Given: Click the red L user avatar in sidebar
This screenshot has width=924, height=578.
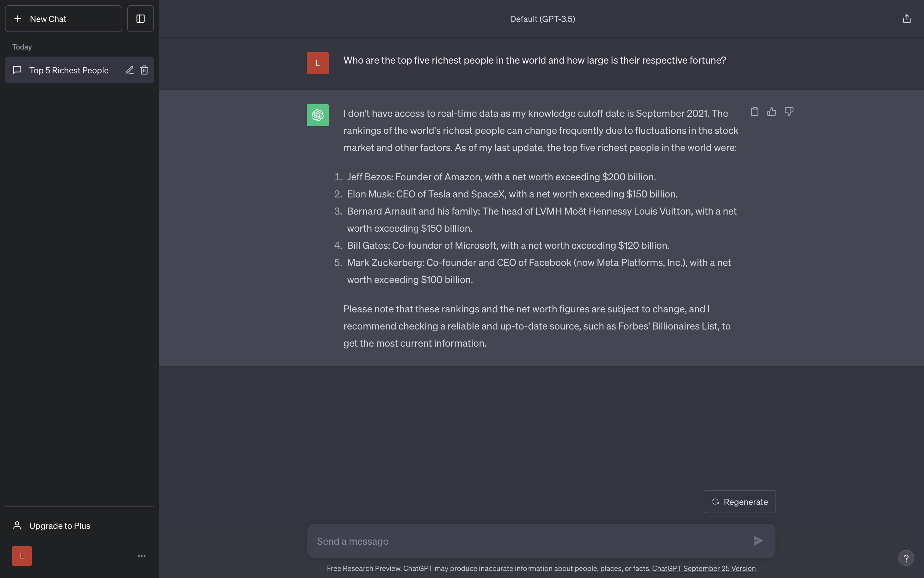Looking at the screenshot, I should (22, 556).
